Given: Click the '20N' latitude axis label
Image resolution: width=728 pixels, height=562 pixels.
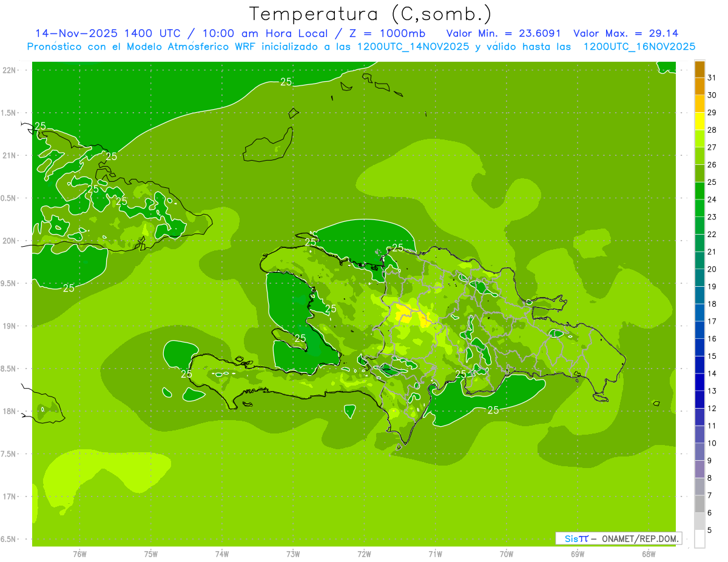Looking at the screenshot, I should [10, 241].
